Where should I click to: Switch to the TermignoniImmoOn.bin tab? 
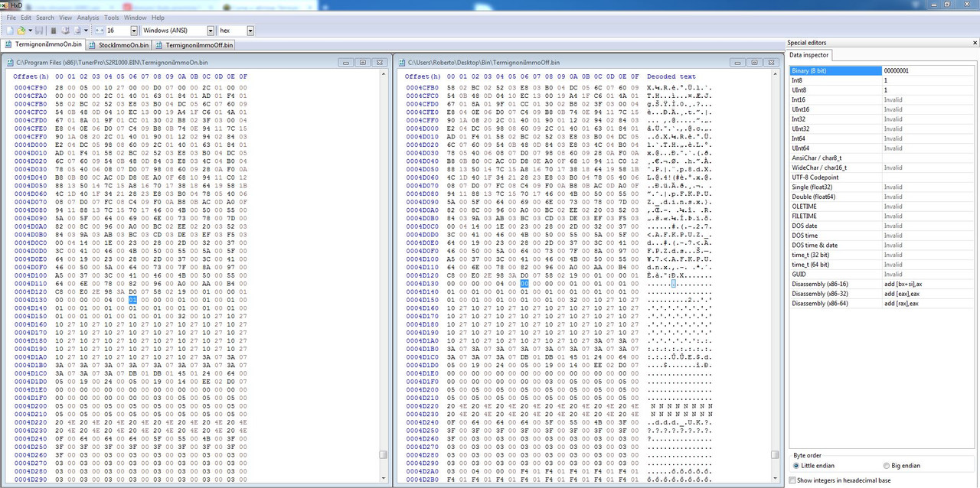point(43,44)
